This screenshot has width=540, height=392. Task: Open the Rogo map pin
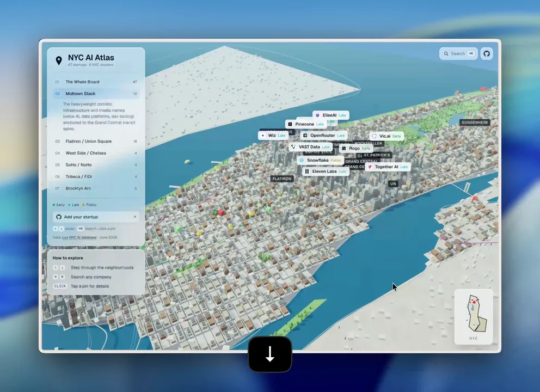(356, 149)
